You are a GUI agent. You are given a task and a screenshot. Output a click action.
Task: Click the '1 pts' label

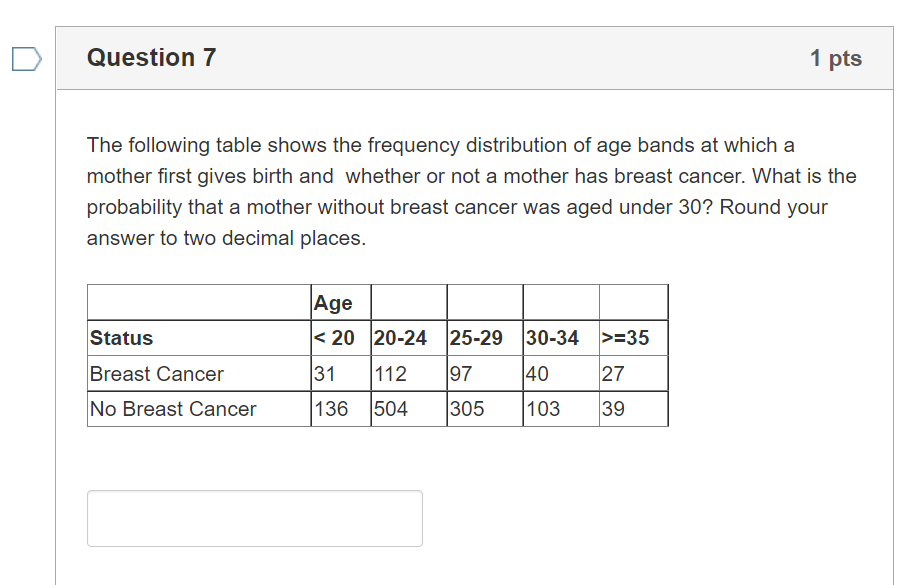(836, 58)
